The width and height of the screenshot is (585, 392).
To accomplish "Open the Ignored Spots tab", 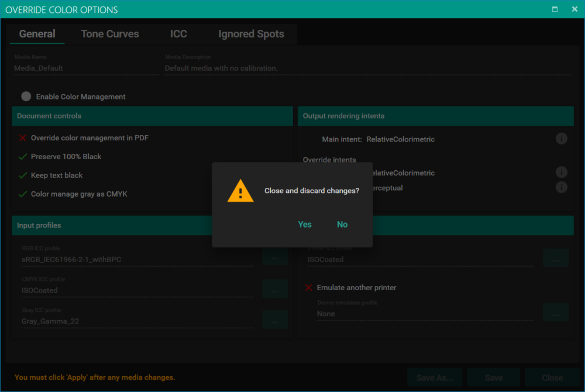I will point(251,34).
